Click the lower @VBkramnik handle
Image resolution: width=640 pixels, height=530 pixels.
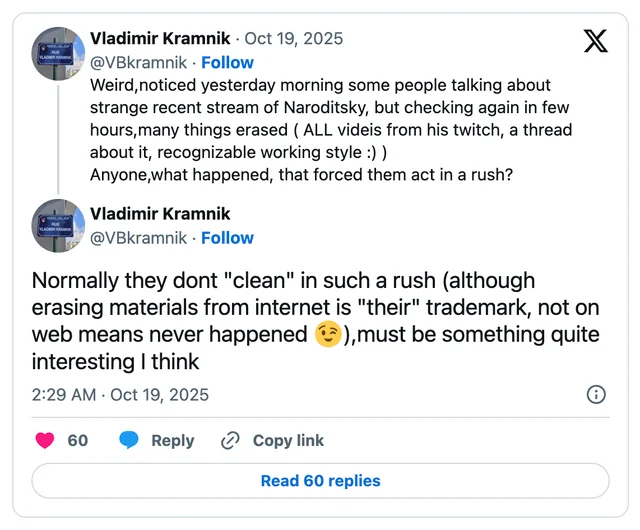click(x=138, y=238)
